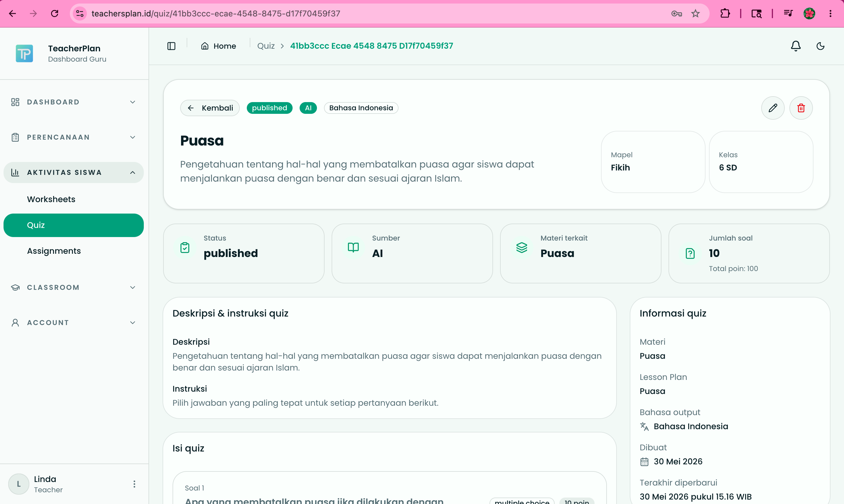Collapse sidebar with panel toggle icon

pyautogui.click(x=171, y=46)
